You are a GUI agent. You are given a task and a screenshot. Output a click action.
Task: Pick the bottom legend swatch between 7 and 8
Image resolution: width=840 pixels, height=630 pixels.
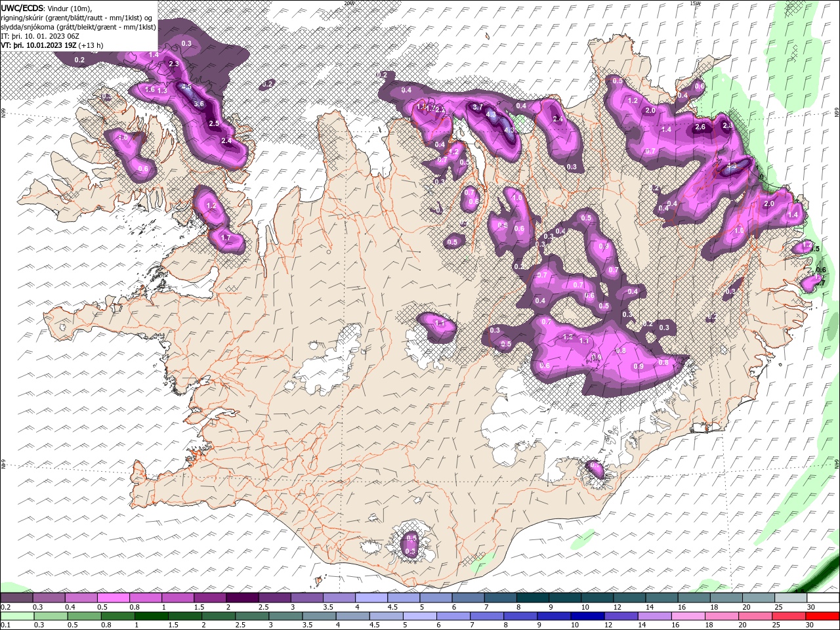(487, 616)
